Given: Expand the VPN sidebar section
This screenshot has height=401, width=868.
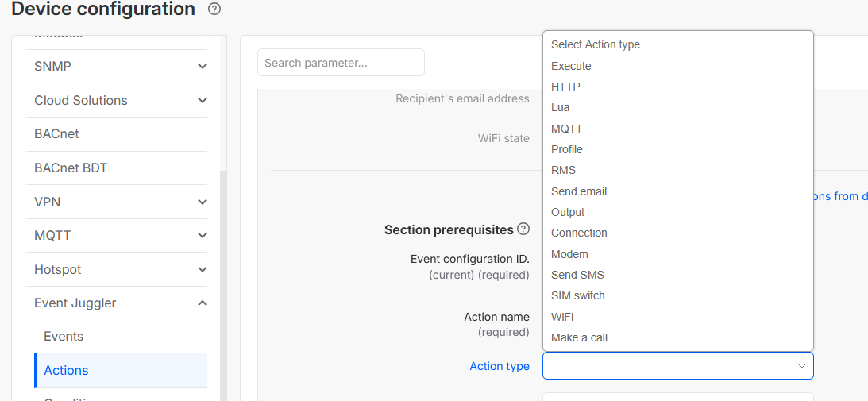Looking at the screenshot, I should 203,202.
